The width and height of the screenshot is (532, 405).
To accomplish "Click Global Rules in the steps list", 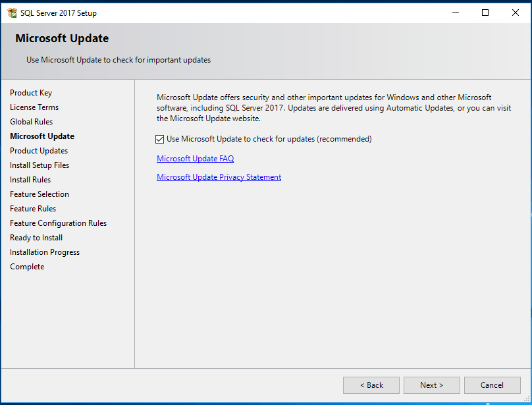I will click(x=31, y=122).
